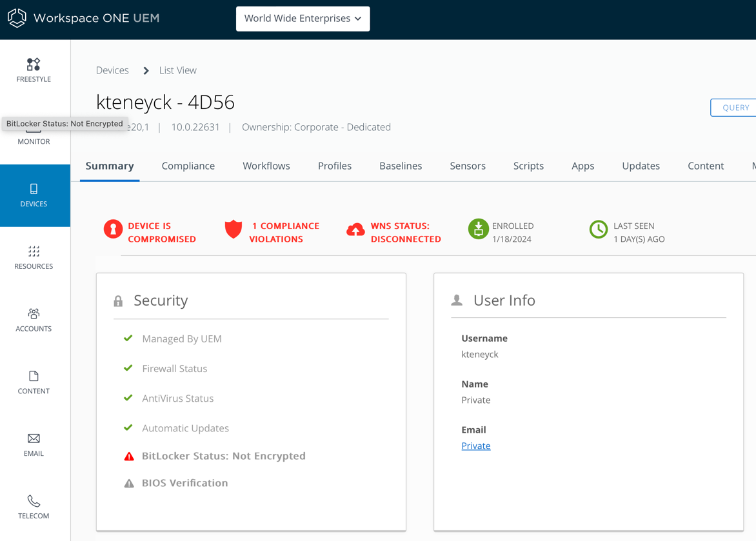
Task: Click the WNS disconnected cloud icon
Action: [x=355, y=230]
